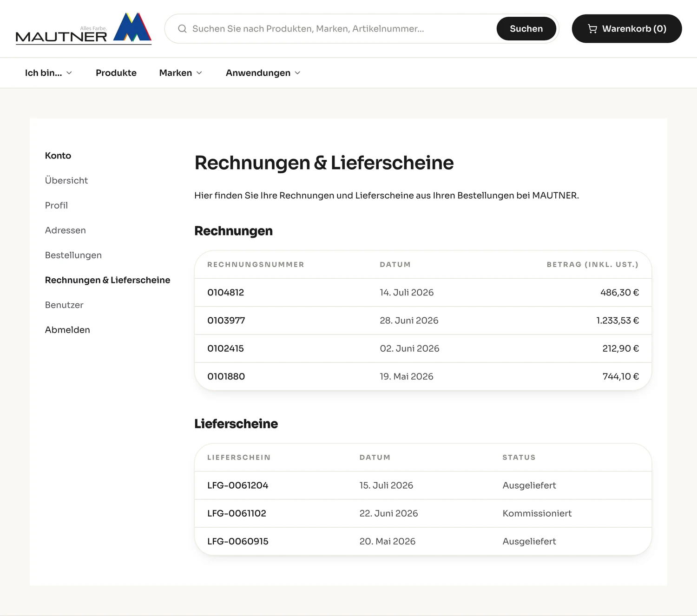This screenshot has height=616, width=697.
Task: Open Adressen in sidebar
Action: coord(66,230)
